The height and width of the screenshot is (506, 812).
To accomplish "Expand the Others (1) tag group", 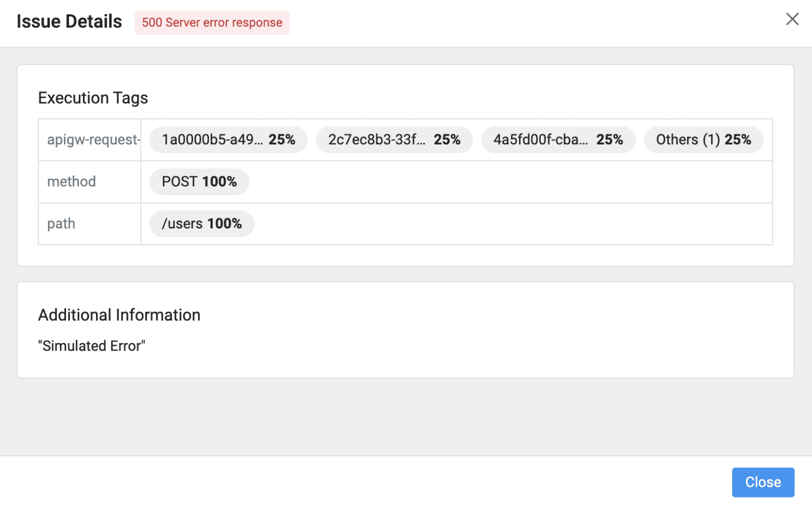I will 704,140.
